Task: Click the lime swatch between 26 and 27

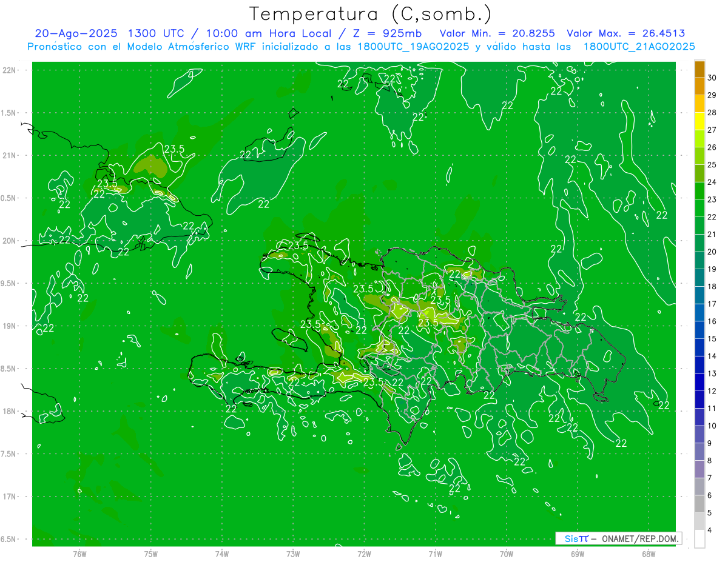Action: pos(699,138)
